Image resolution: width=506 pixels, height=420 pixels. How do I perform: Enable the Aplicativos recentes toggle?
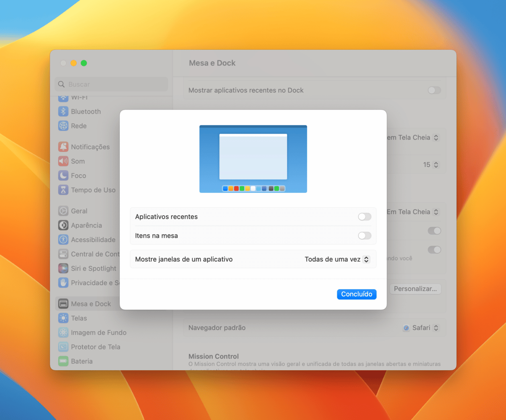[364, 216]
